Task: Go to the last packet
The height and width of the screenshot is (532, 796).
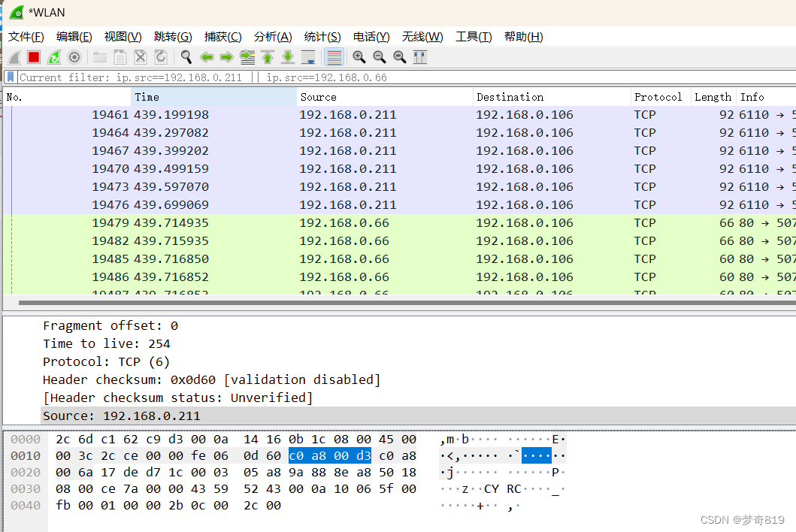Action: point(289,57)
